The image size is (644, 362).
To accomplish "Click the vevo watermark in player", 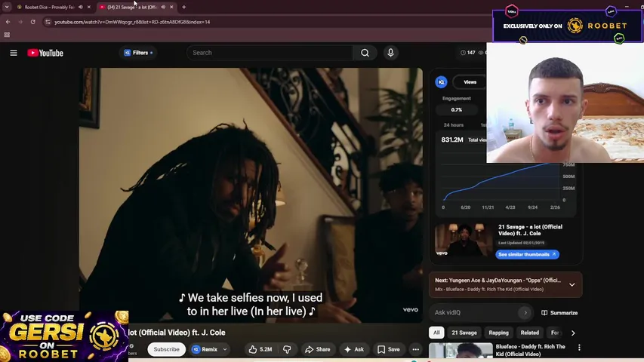I will coord(410,309).
